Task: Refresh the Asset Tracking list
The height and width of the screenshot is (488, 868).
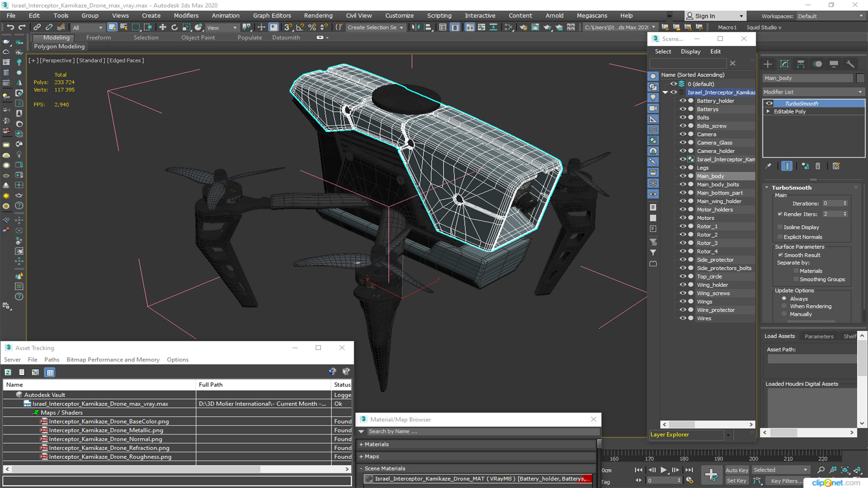Action: [8, 372]
